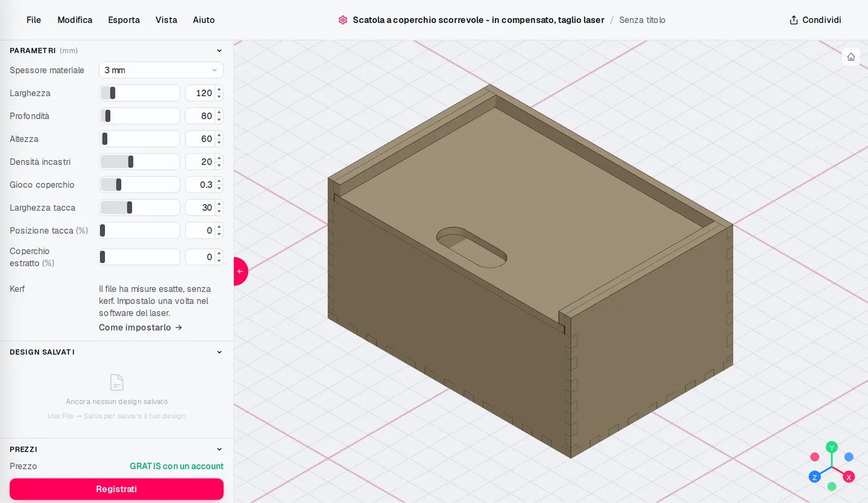This screenshot has height=503, width=868.
Task: Open the Esporta menu
Action: coord(124,20)
